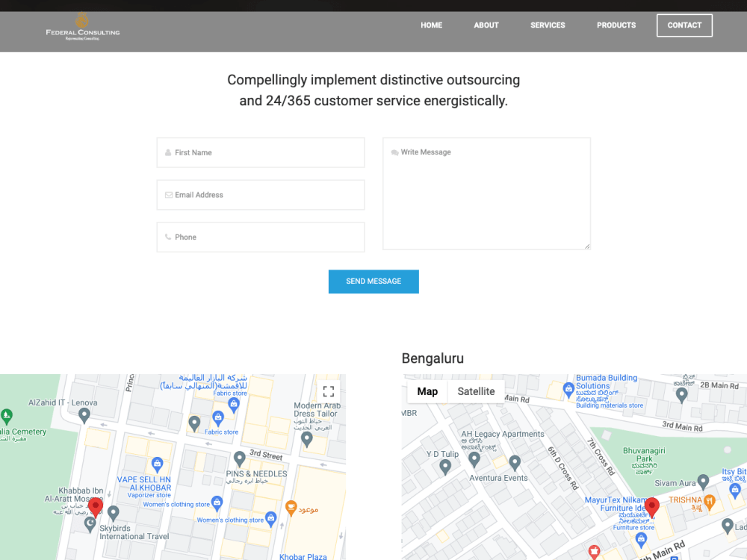Click the VAPE SELL HN shopping pin

click(157, 464)
